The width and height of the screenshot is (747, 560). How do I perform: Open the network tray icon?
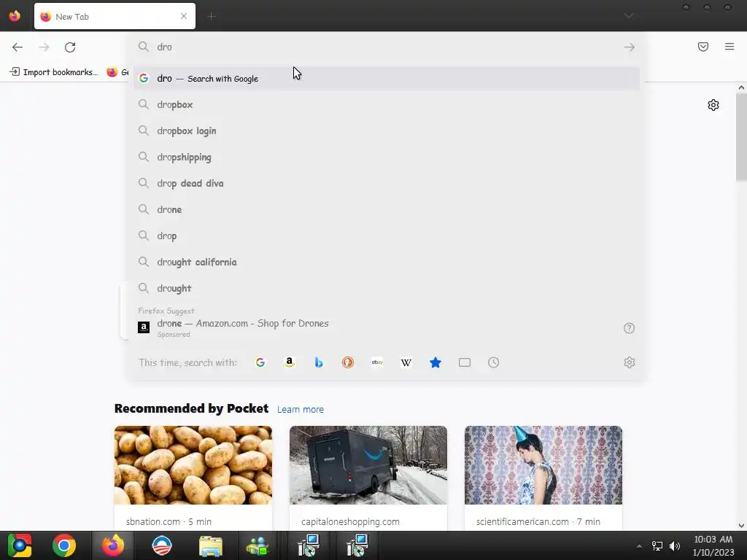657,546
